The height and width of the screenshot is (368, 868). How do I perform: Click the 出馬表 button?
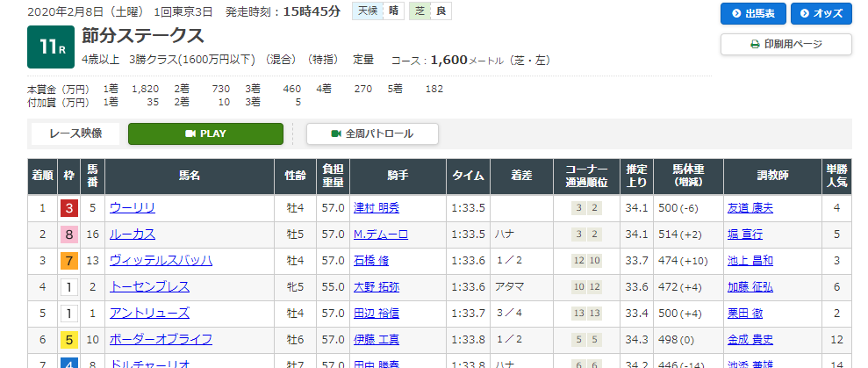pos(752,13)
